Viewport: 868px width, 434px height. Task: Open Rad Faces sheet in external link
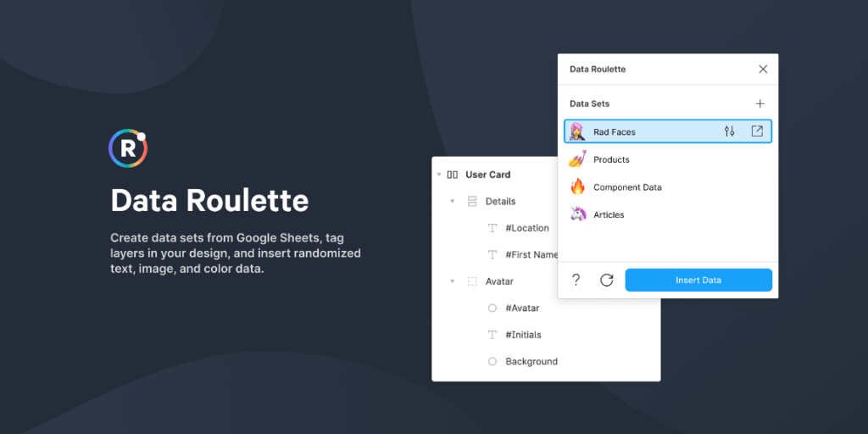tap(757, 131)
